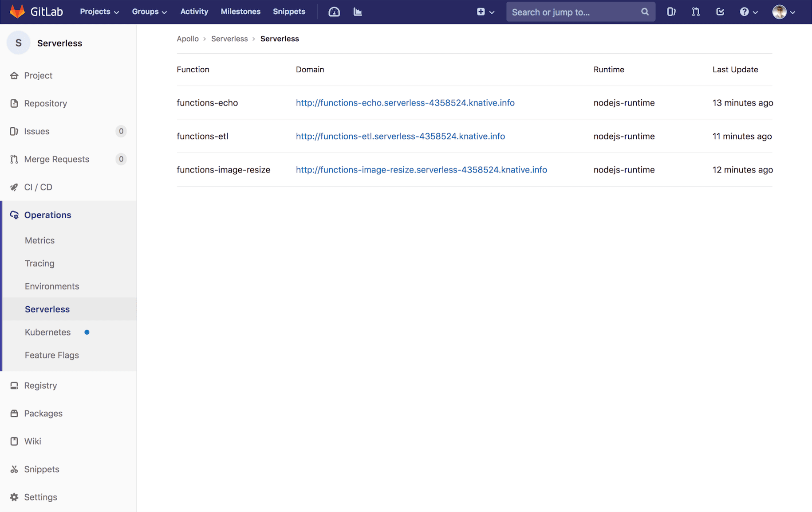Open the functions-echo domain link
812x512 pixels.
405,102
